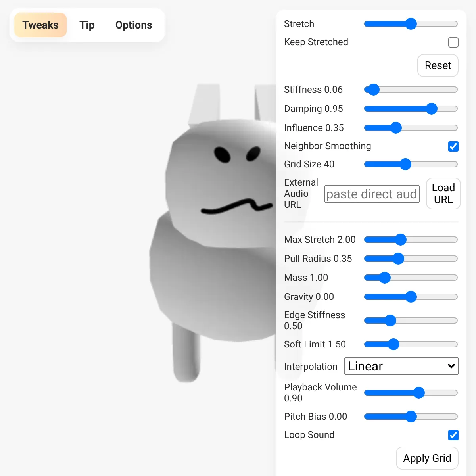Click the Stiffness slider handle
Viewport: 476px width, 476px height.
click(x=374, y=90)
